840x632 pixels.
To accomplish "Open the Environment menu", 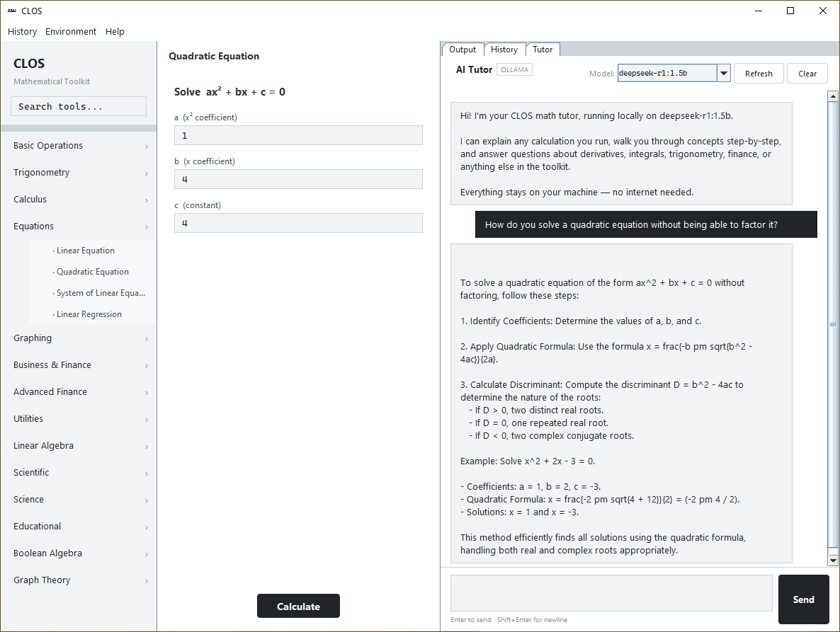I will [x=71, y=32].
